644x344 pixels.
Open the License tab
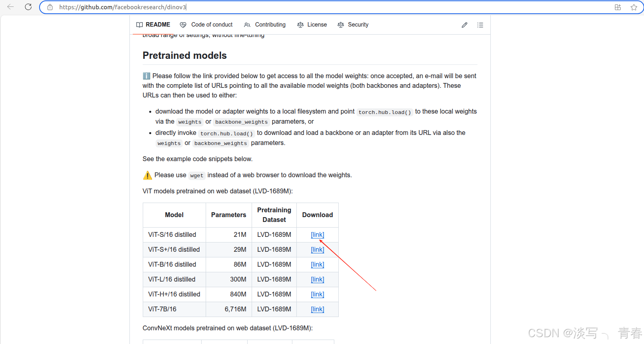312,25
